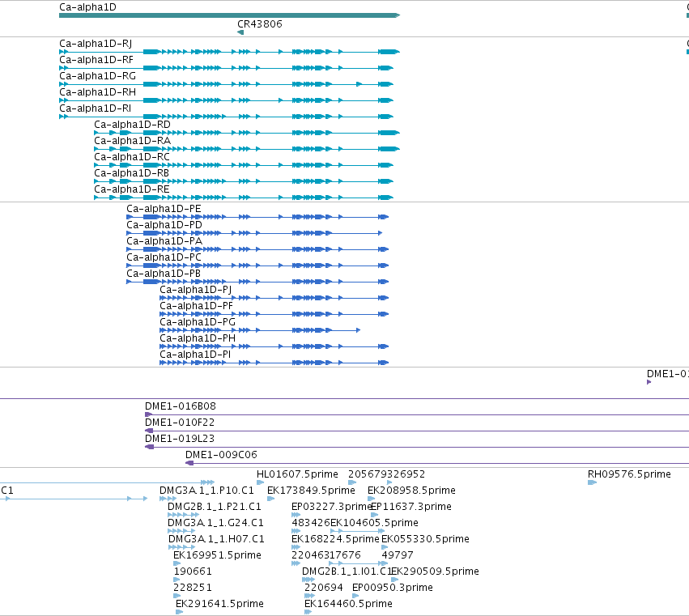Click the EK291641.5prime label
Viewport: 689px width, 616px height.
tap(219, 604)
